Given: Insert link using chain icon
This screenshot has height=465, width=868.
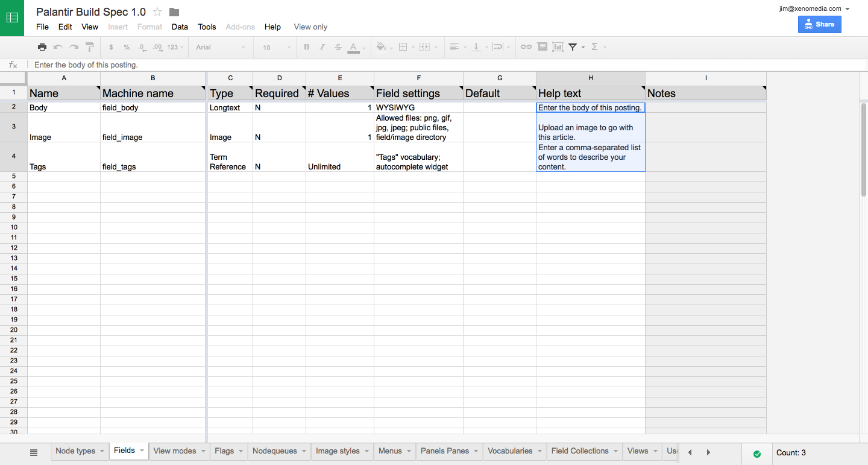Looking at the screenshot, I should tap(526, 47).
